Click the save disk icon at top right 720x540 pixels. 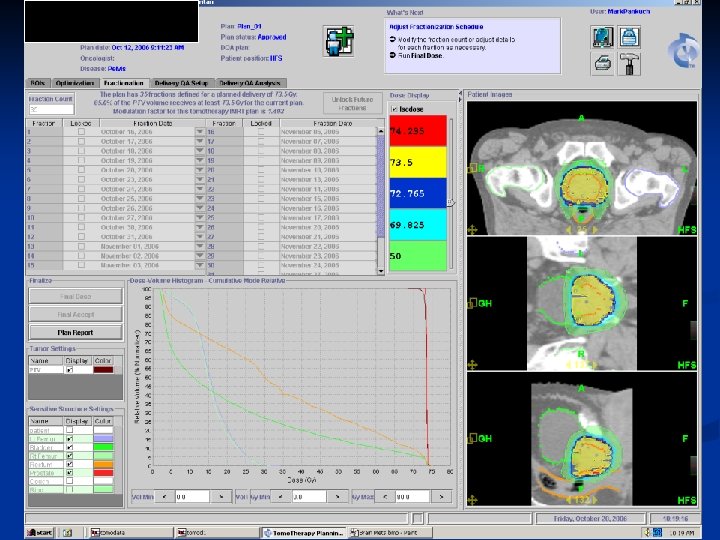[x=630, y=37]
